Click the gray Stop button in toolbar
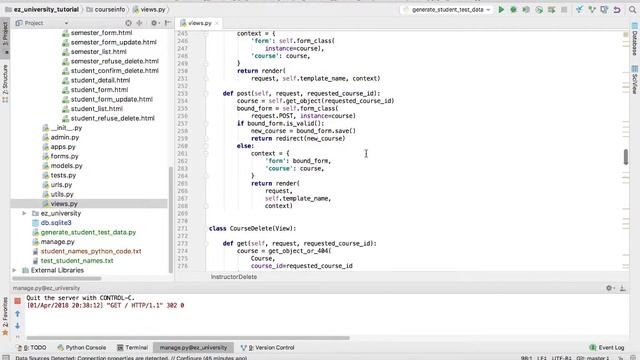 tap(564, 9)
